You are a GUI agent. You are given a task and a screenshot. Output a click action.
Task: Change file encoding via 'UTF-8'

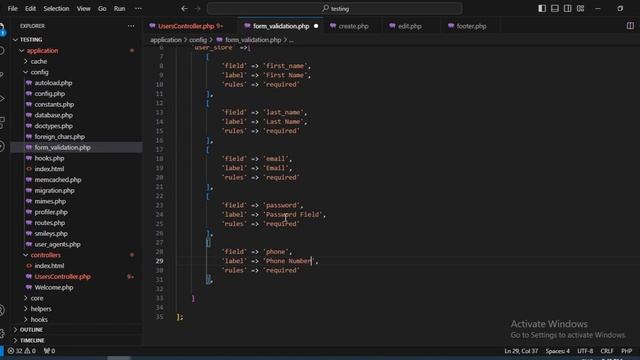click(585, 351)
